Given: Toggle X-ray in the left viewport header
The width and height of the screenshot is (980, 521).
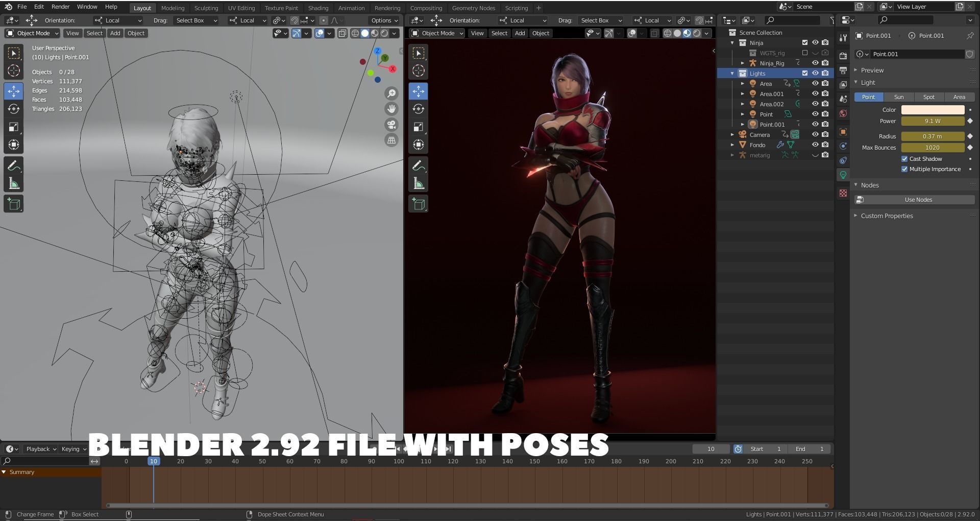Looking at the screenshot, I should click(x=342, y=33).
